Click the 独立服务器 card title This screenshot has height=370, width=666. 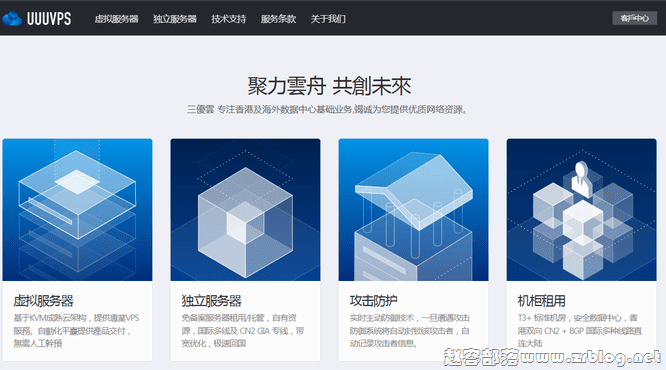[x=212, y=301]
